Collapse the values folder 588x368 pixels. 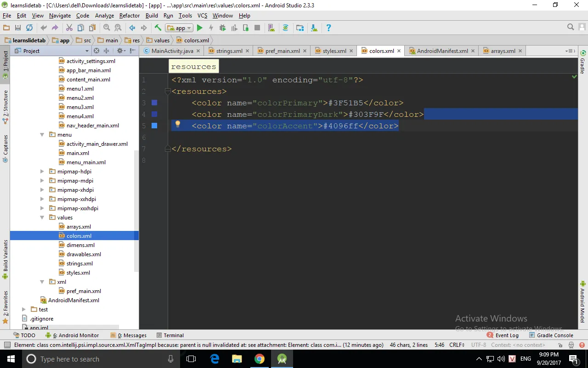click(42, 218)
